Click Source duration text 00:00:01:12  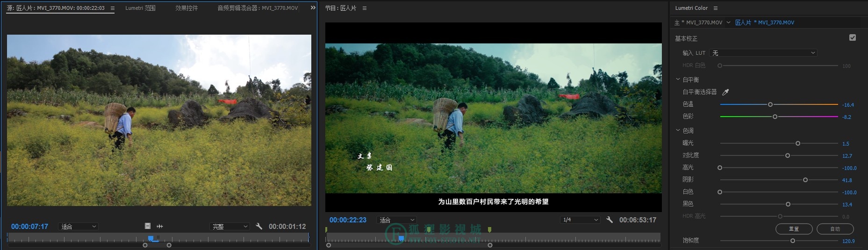[x=287, y=226]
